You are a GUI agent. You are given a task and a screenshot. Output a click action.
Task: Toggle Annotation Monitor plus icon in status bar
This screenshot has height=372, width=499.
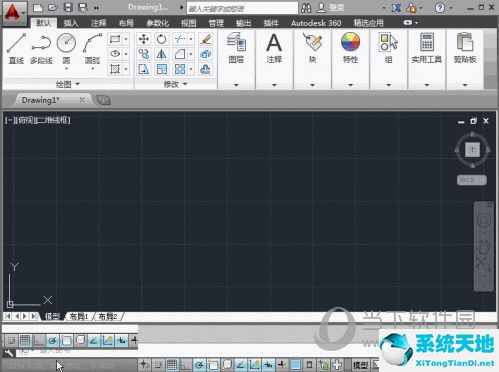[337, 365]
